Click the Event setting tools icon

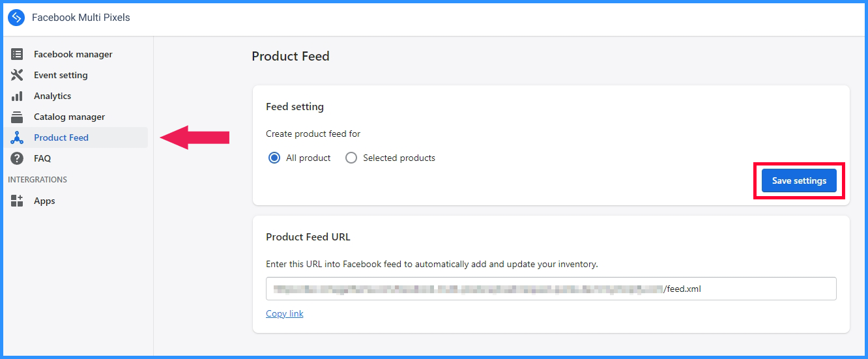[x=17, y=75]
